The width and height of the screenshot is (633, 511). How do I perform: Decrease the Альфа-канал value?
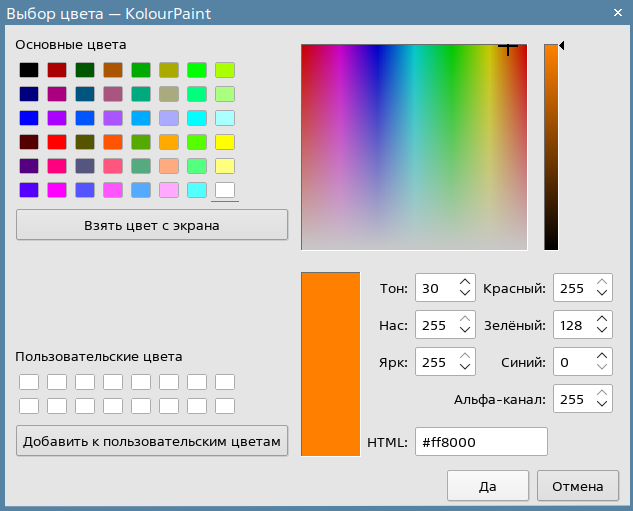point(601,405)
